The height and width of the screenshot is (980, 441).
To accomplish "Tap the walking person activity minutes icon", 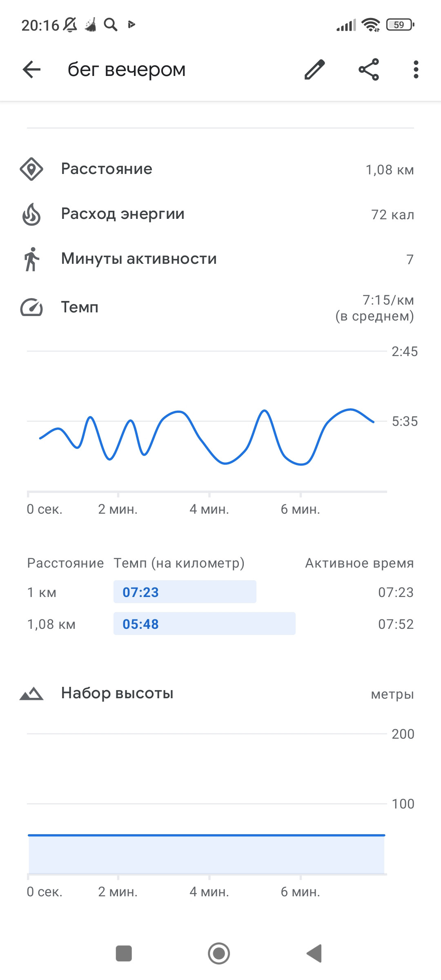I will [31, 259].
